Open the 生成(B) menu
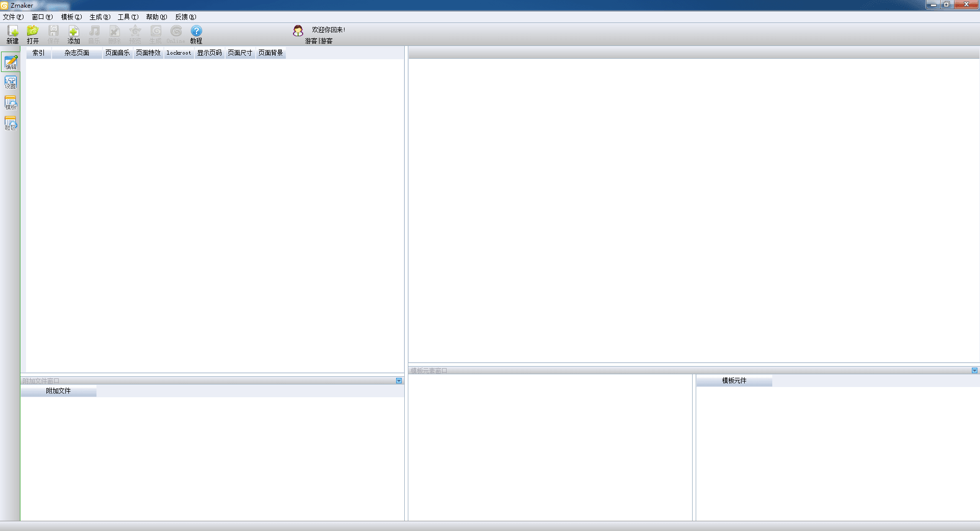 pyautogui.click(x=100, y=17)
